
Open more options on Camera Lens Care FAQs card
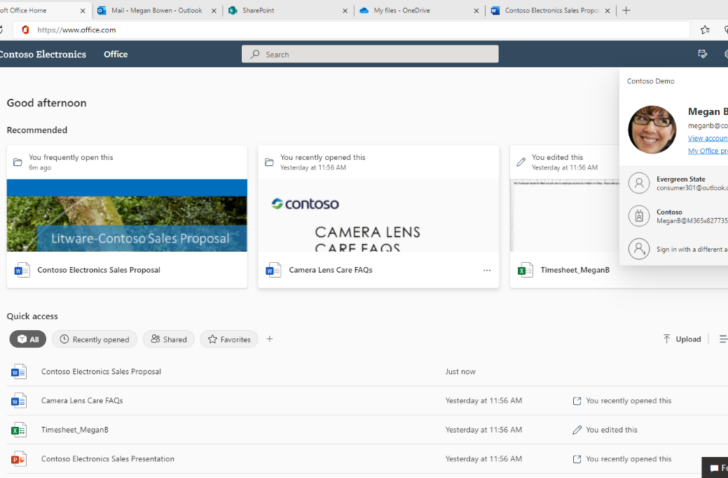click(x=487, y=270)
